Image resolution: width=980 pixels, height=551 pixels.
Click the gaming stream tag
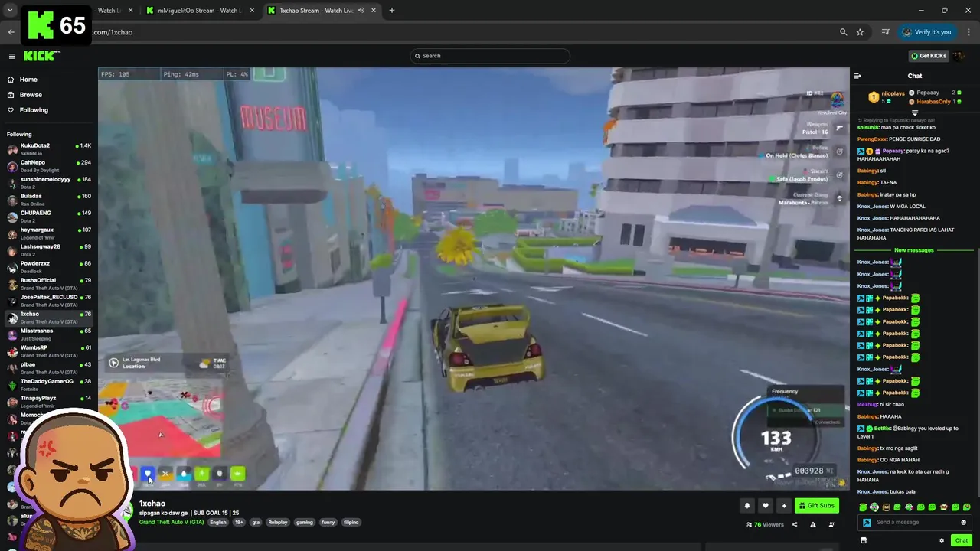[x=305, y=522]
